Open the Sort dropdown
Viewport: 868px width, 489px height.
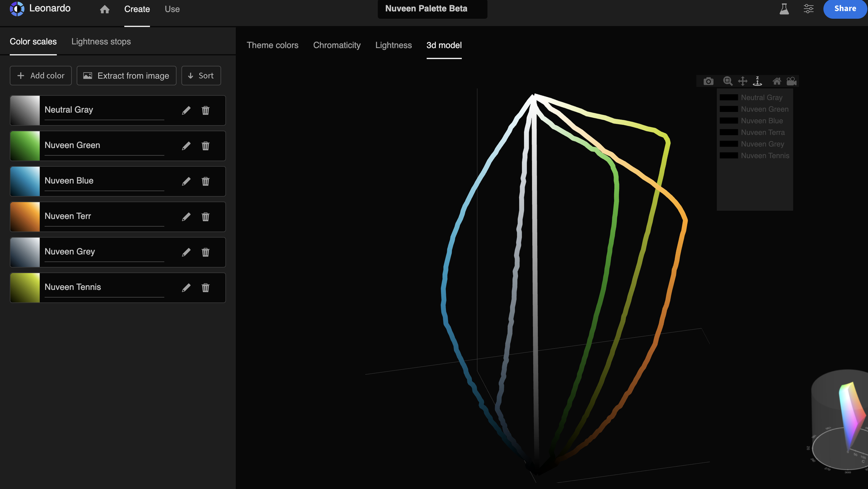(201, 75)
